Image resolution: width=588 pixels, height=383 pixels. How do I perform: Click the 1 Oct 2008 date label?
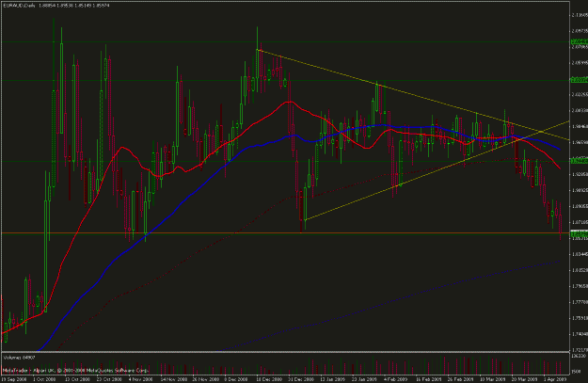coord(44,379)
